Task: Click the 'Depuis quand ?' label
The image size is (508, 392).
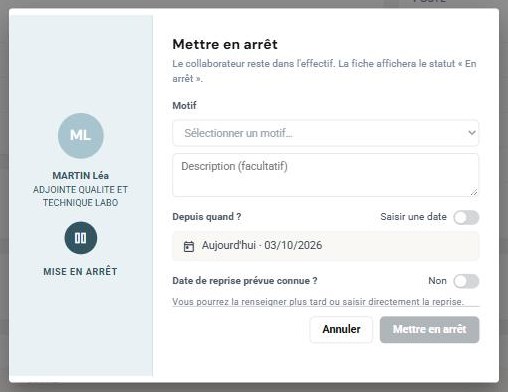Action: click(x=207, y=217)
